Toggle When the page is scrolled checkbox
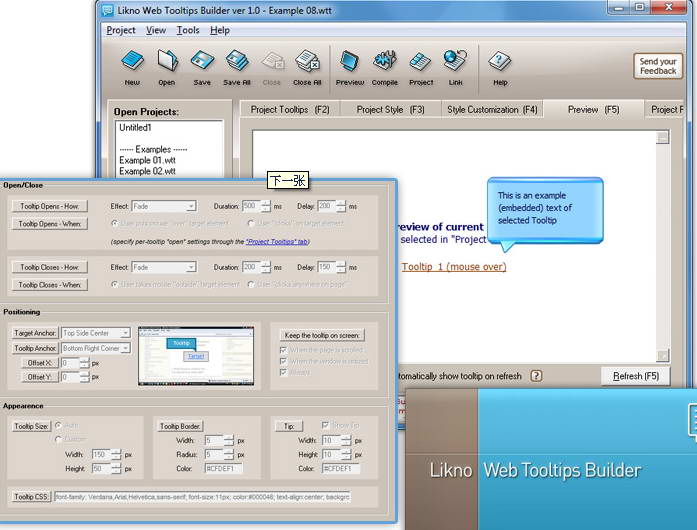Screen dimensions: 697x530 click(283, 350)
